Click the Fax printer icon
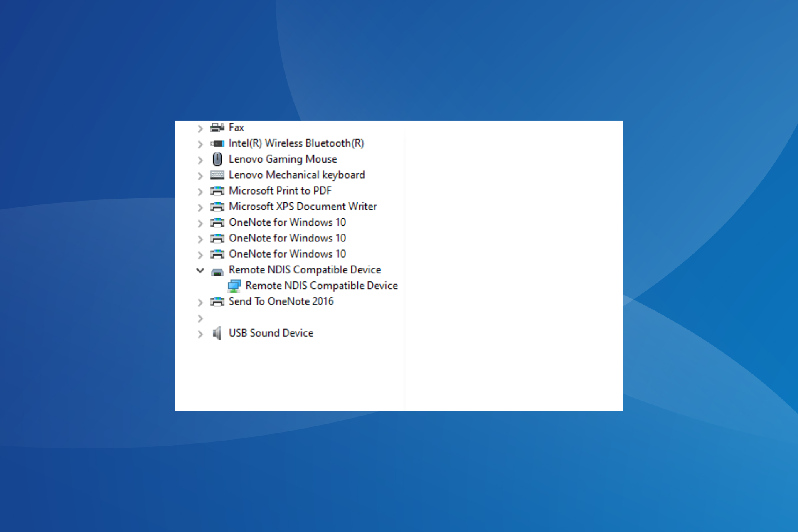Image resolution: width=798 pixels, height=532 pixels. [217, 128]
